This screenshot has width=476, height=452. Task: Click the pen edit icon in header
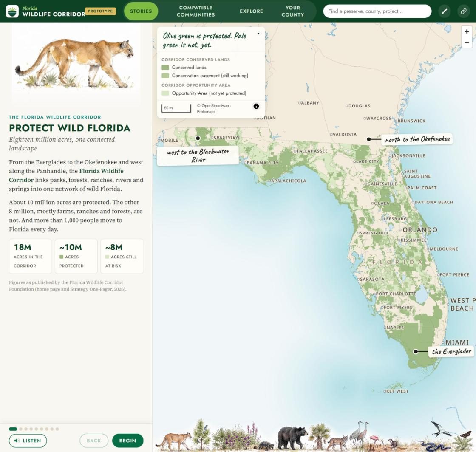[445, 11]
